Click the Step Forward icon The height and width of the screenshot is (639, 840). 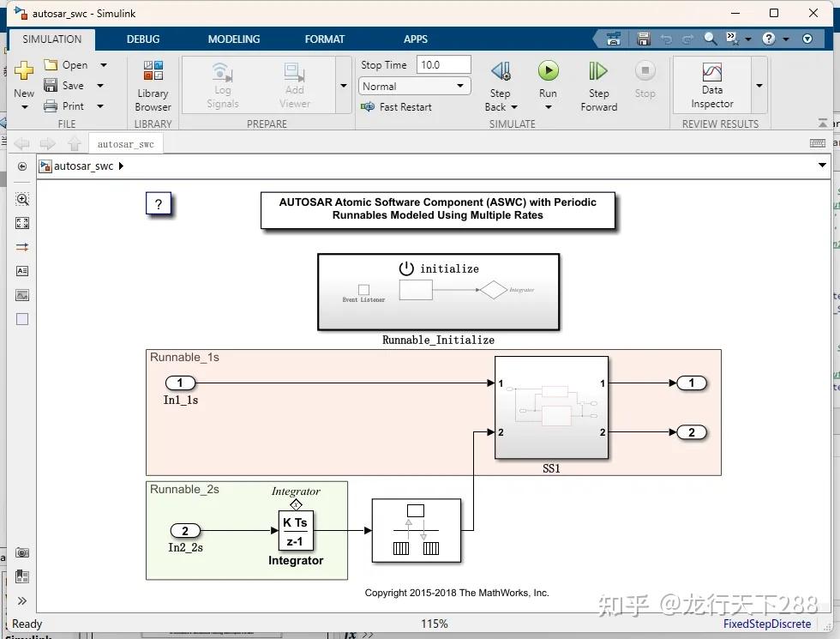(x=598, y=70)
